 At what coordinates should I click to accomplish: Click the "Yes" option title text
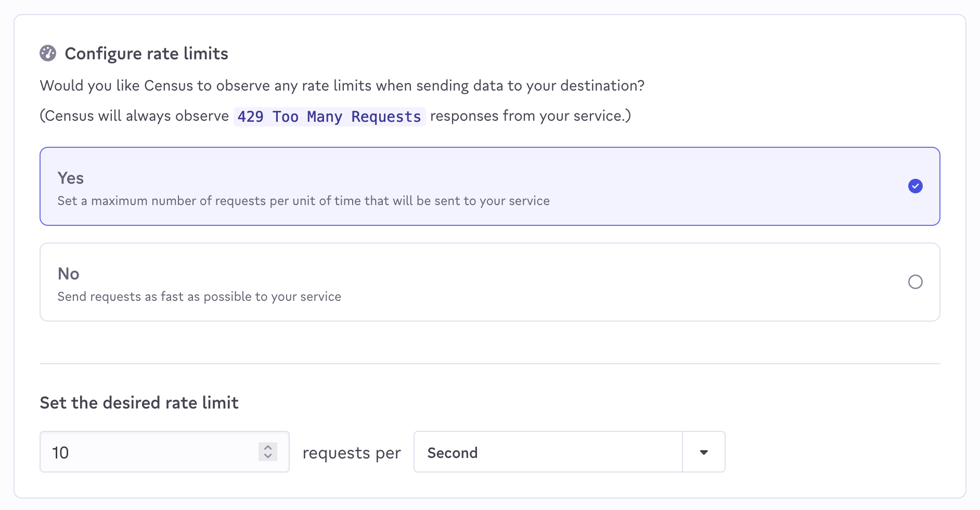(71, 178)
